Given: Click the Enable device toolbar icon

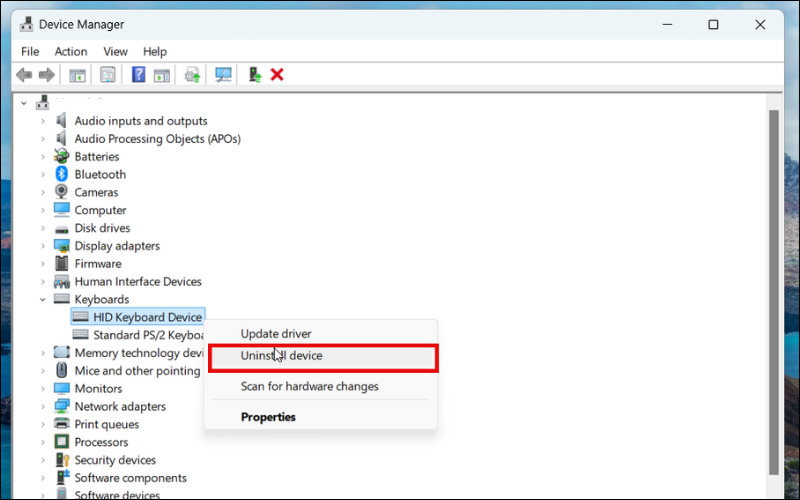Looking at the screenshot, I should tap(255, 75).
